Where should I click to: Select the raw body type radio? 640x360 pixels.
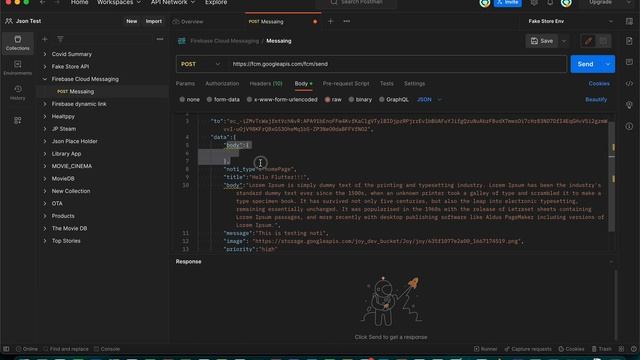coord(327,100)
